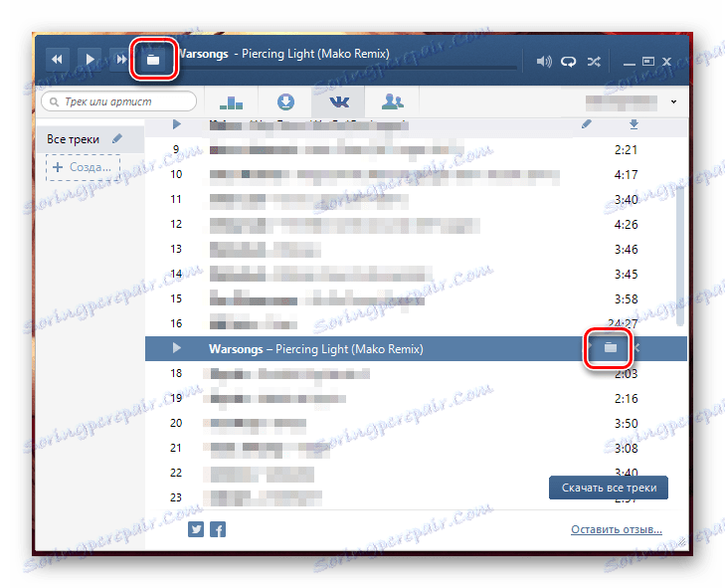Select track number 21 lasting 3:08

point(416,448)
